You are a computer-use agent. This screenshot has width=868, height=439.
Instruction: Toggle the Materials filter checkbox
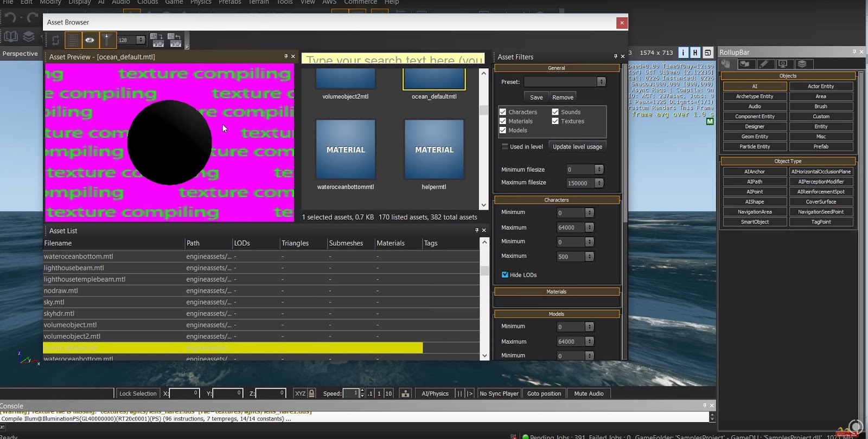(x=503, y=121)
